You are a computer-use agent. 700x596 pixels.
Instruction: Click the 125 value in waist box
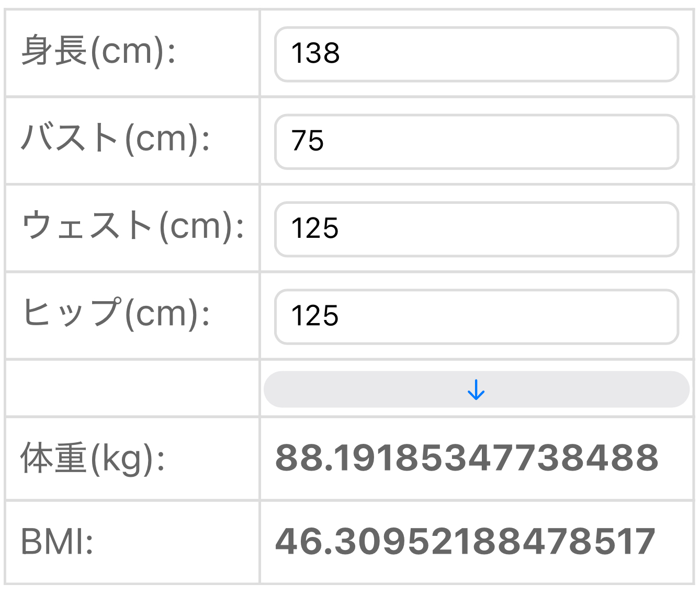coord(315,229)
